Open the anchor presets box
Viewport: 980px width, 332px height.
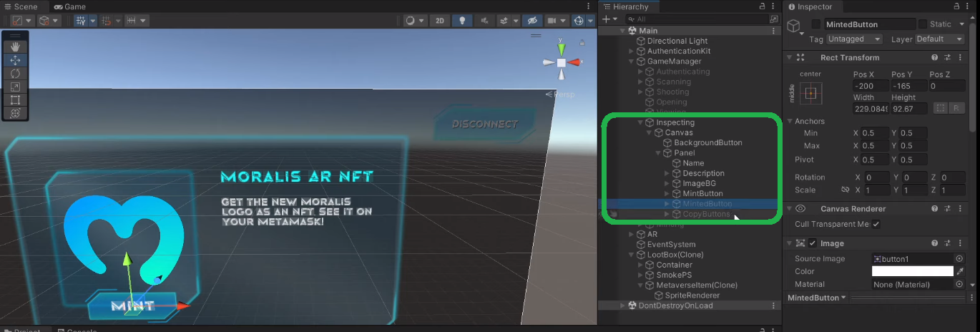tap(810, 93)
